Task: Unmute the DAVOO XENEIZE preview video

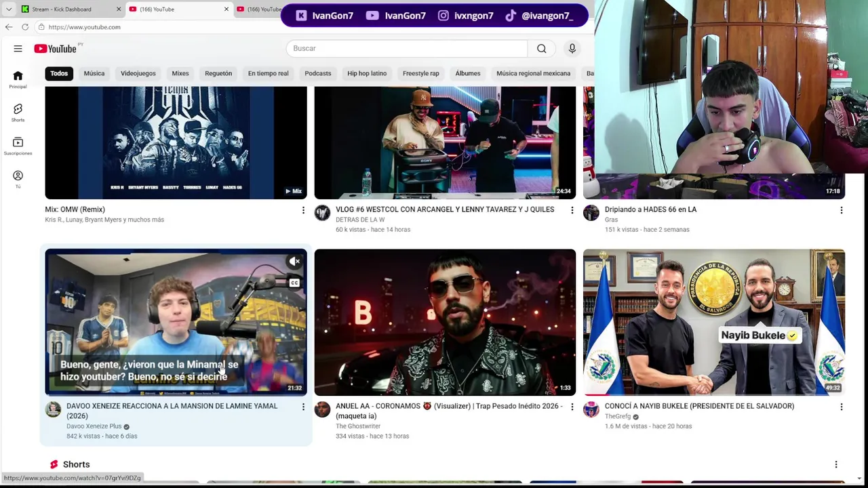Action: (x=294, y=262)
